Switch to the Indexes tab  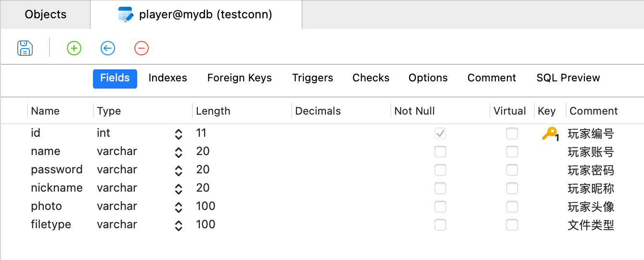pos(167,78)
